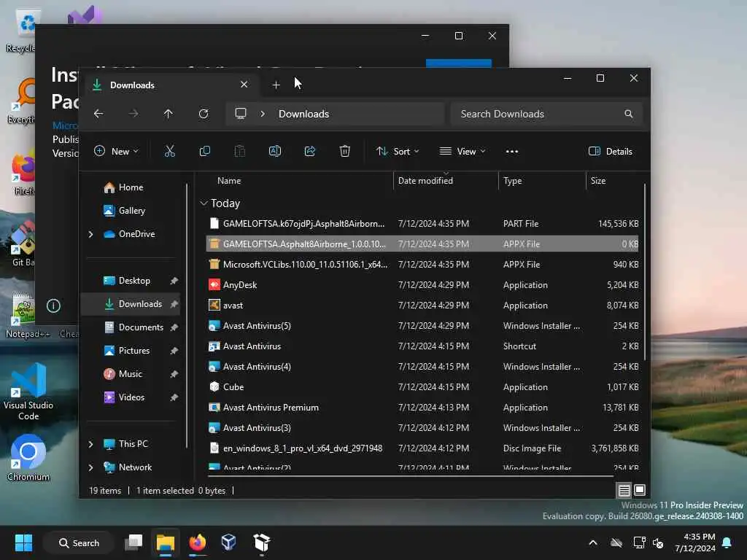Go up one folder level arrow
Image resolution: width=747 pixels, height=560 pixels.
(169, 114)
